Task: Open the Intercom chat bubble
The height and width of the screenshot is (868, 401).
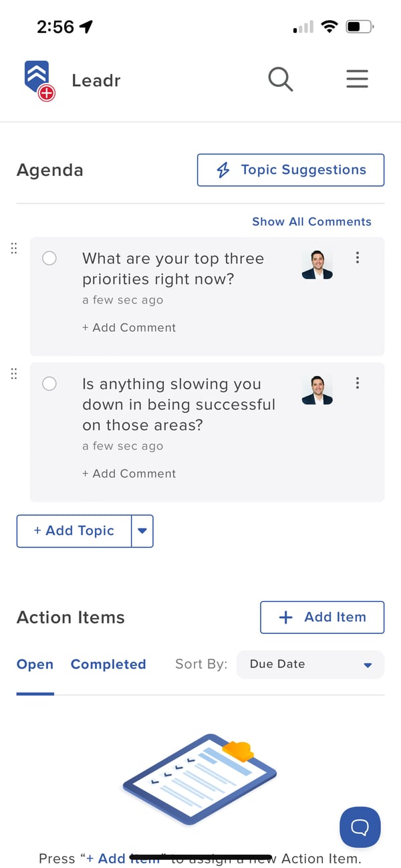Action: pos(360,827)
